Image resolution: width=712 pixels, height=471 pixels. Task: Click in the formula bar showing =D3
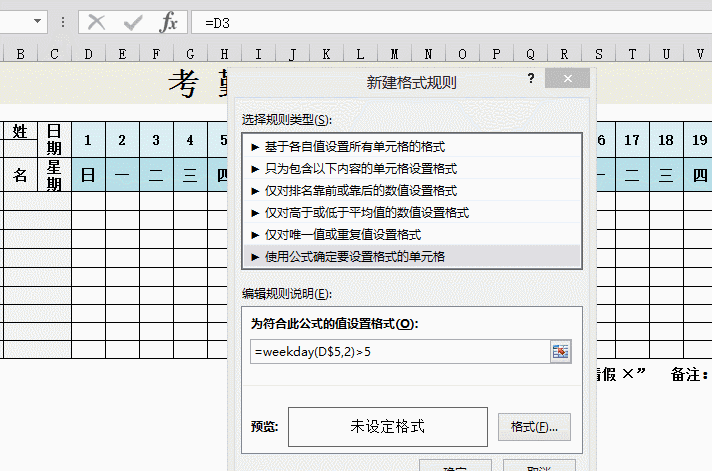452,22
